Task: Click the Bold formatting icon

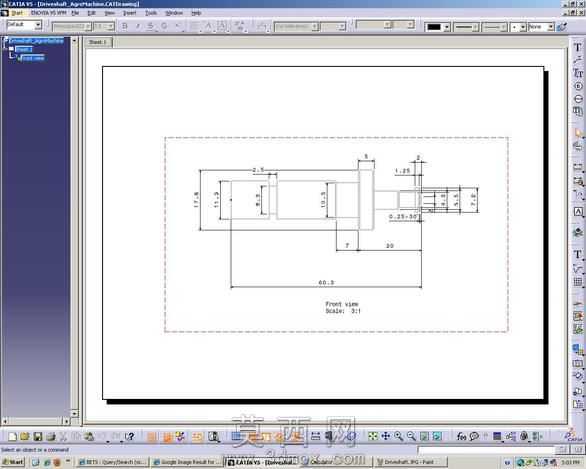Action: pyautogui.click(x=125, y=26)
